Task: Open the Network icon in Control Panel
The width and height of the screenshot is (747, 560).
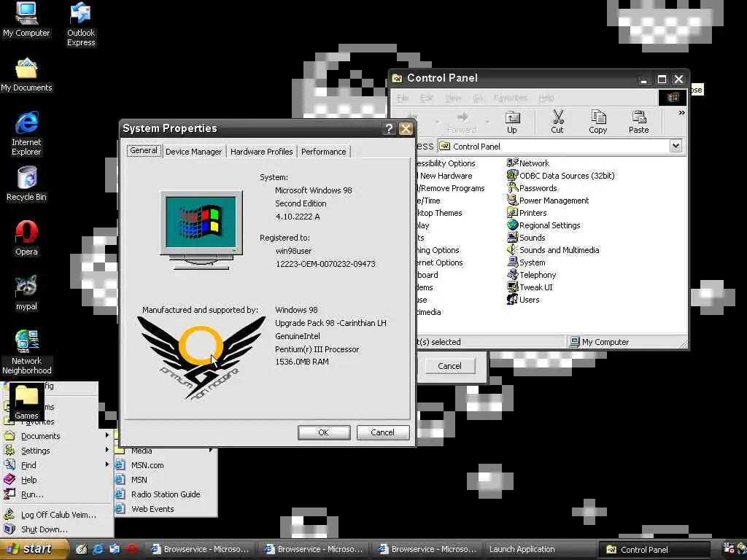Action: 528,163
